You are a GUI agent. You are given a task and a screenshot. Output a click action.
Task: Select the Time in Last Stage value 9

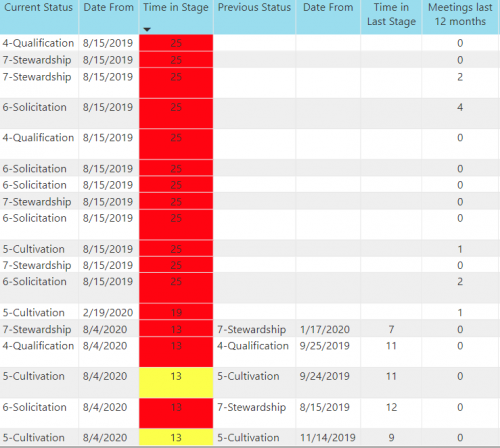coord(391,437)
